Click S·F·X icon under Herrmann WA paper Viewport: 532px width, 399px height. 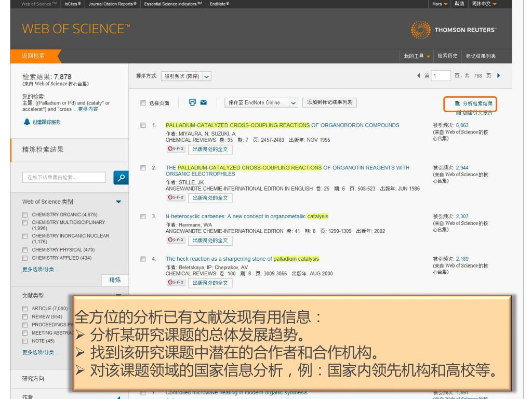coord(176,240)
